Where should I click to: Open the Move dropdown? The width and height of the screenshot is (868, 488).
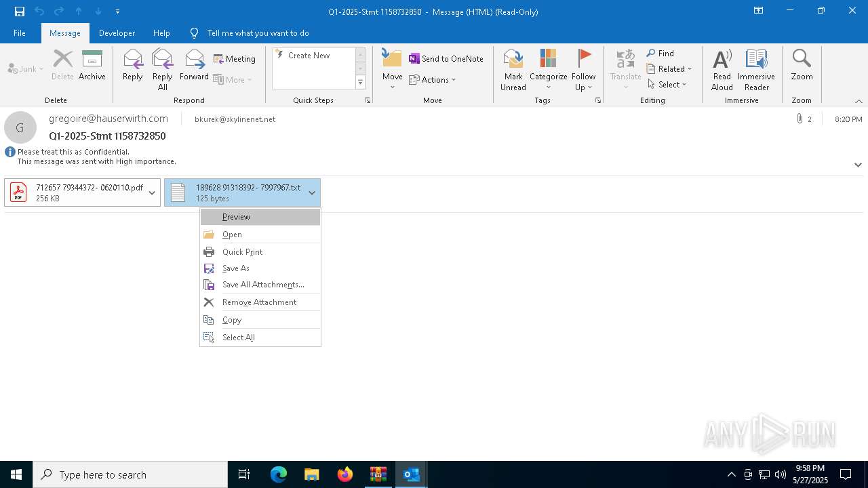point(392,70)
